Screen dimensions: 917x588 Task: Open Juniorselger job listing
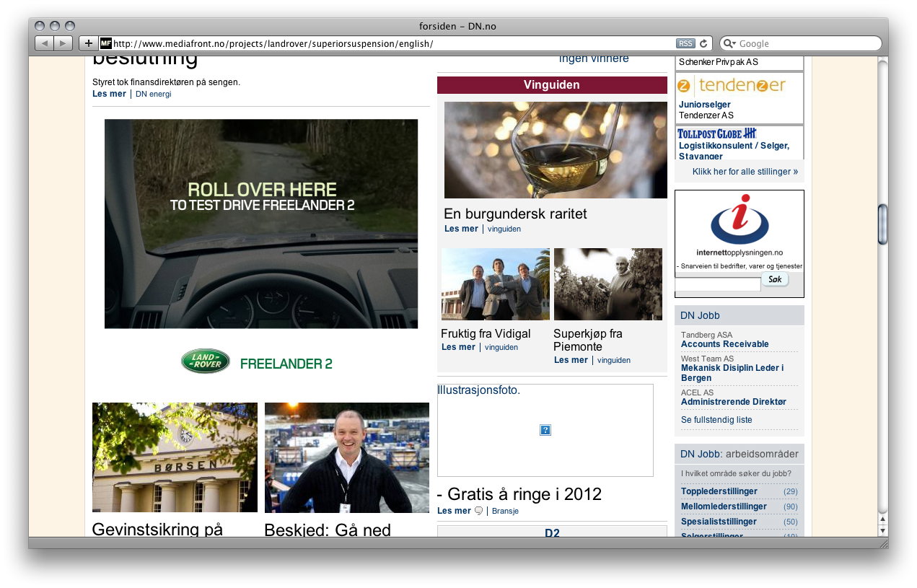coord(705,105)
